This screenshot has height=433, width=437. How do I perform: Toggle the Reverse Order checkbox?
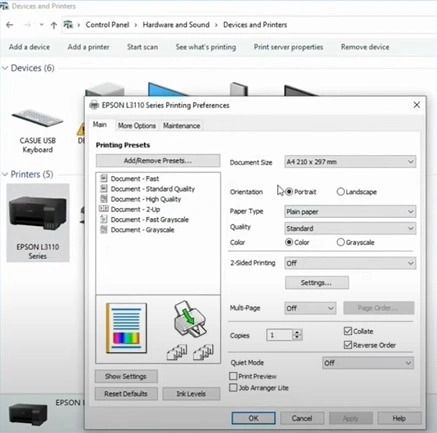(x=348, y=345)
